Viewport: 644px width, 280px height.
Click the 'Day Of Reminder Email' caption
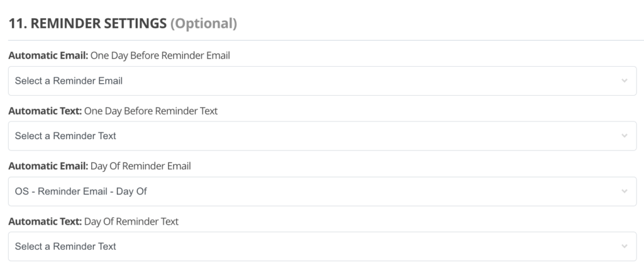point(141,166)
